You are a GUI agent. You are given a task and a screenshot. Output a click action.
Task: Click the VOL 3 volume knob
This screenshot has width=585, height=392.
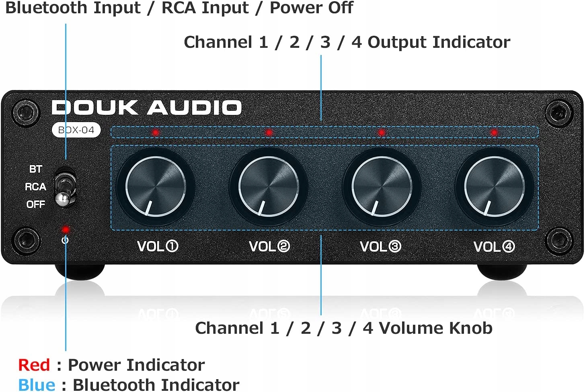tap(381, 187)
